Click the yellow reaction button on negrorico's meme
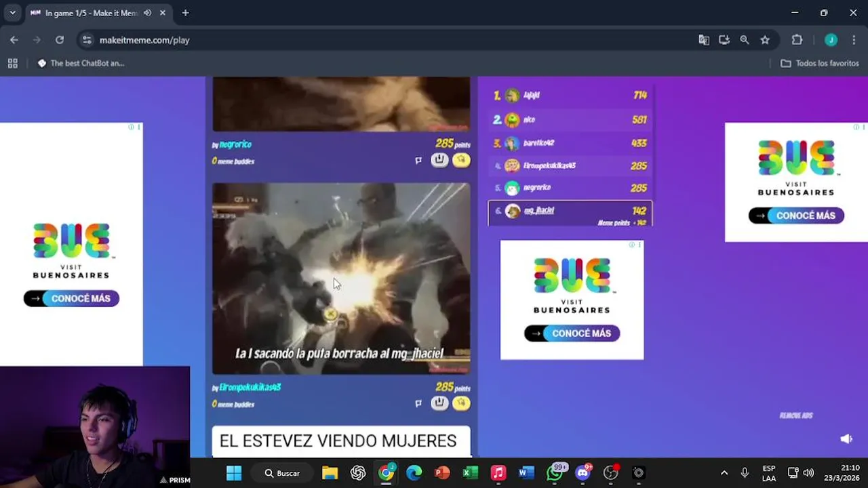 click(x=461, y=160)
